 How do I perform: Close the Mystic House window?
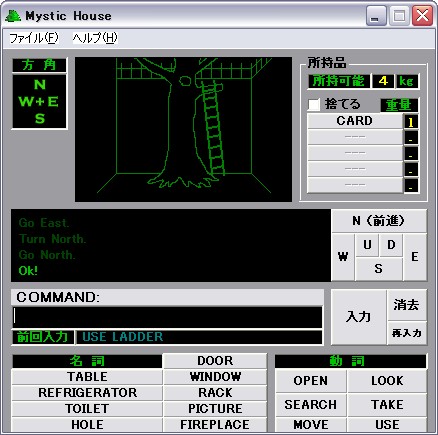click(422, 16)
